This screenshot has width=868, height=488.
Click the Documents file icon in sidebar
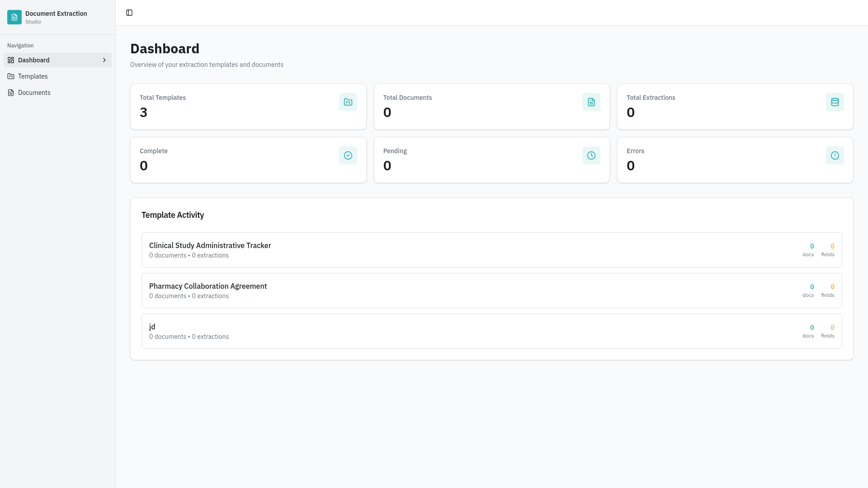coord(11,93)
